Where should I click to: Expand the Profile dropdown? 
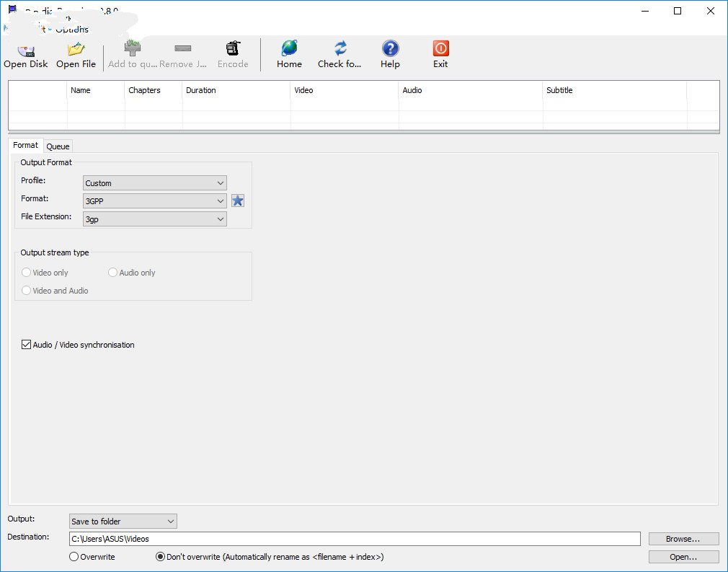tap(155, 183)
